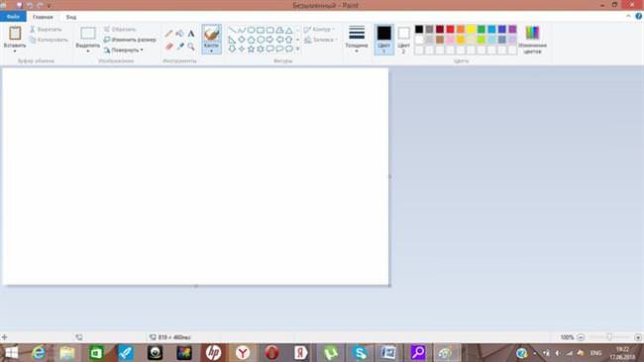644x362 pixels.
Task: Pick the black color swatch
Action: (419, 29)
